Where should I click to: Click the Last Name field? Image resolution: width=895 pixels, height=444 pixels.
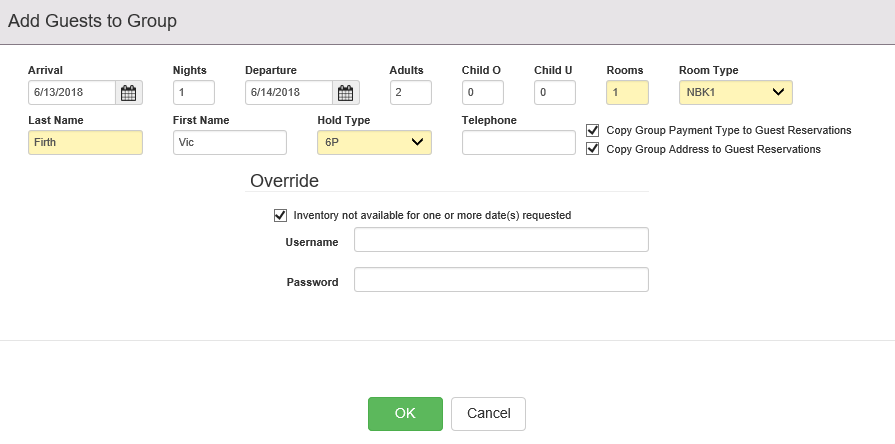click(x=85, y=143)
